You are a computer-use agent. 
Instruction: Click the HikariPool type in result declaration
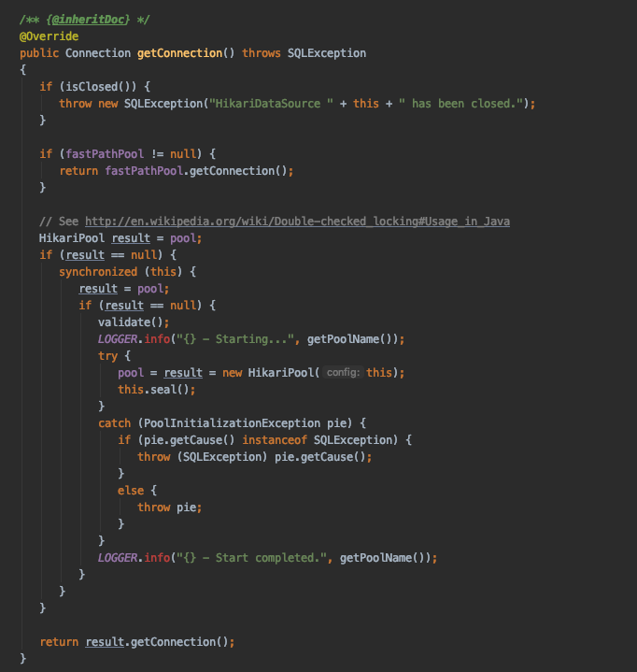click(72, 238)
